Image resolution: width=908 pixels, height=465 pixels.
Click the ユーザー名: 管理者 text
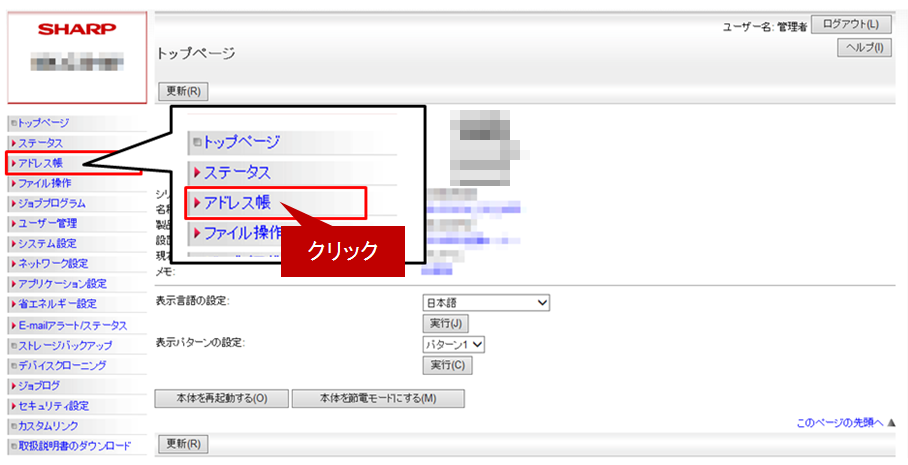click(764, 27)
